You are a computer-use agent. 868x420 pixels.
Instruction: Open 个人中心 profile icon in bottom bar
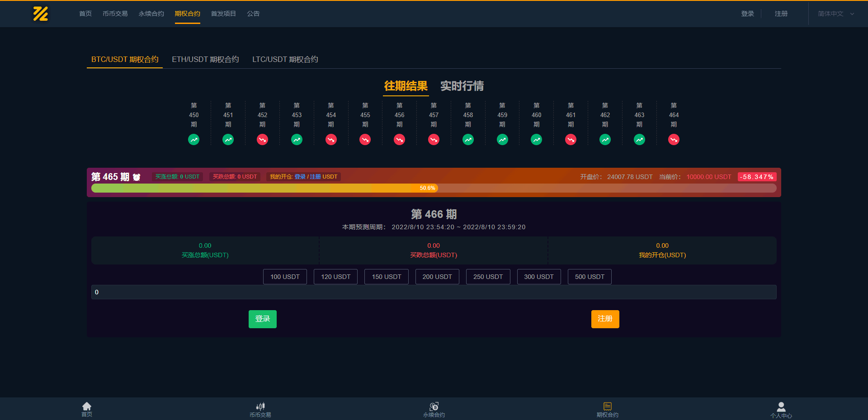[x=781, y=406]
